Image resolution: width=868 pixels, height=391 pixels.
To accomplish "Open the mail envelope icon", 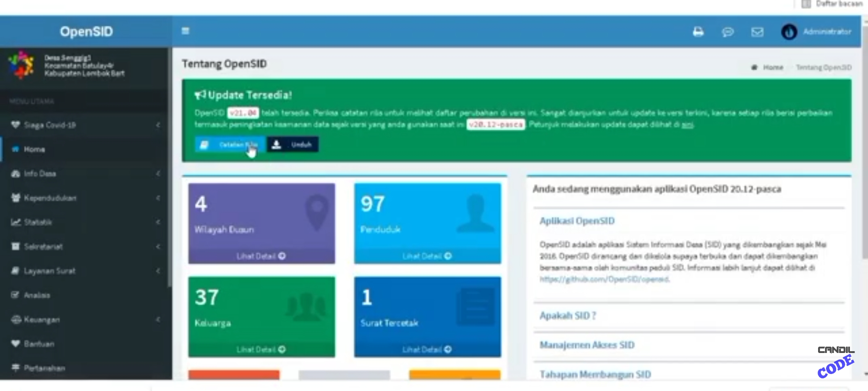I will [x=757, y=32].
